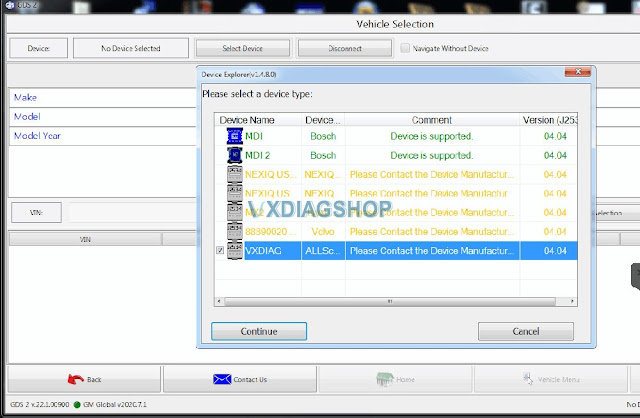The width and height of the screenshot is (640, 418).
Task: Select the MDI 2 device name
Action: tap(258, 155)
